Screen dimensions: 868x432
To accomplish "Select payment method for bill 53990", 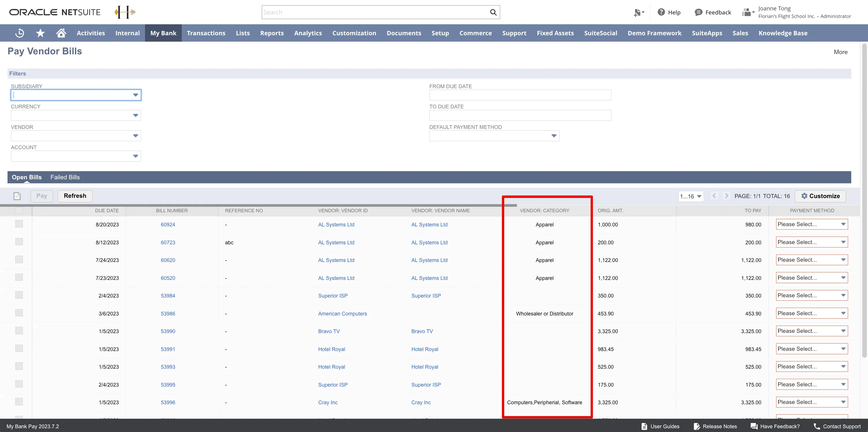I will click(x=812, y=331).
